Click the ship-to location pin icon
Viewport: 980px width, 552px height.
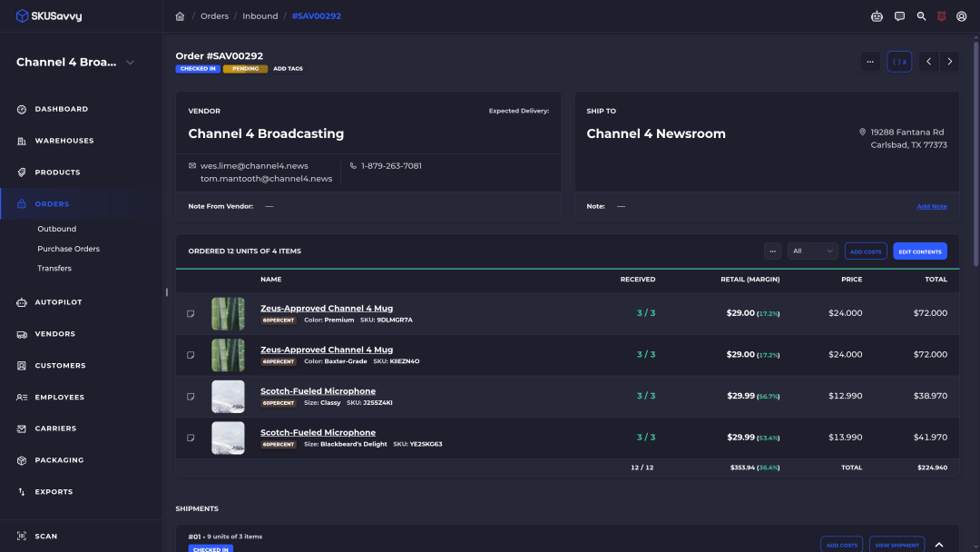click(x=863, y=132)
